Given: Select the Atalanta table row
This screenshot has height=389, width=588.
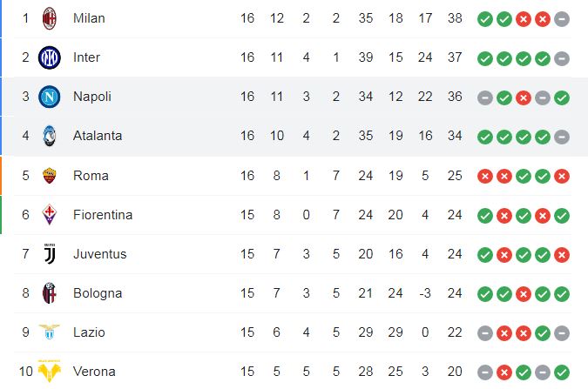Looking at the screenshot, I should (294, 136).
